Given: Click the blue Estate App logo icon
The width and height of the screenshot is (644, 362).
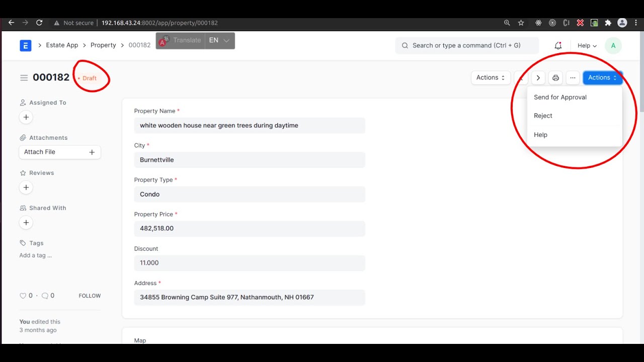Looking at the screenshot, I should (x=26, y=45).
